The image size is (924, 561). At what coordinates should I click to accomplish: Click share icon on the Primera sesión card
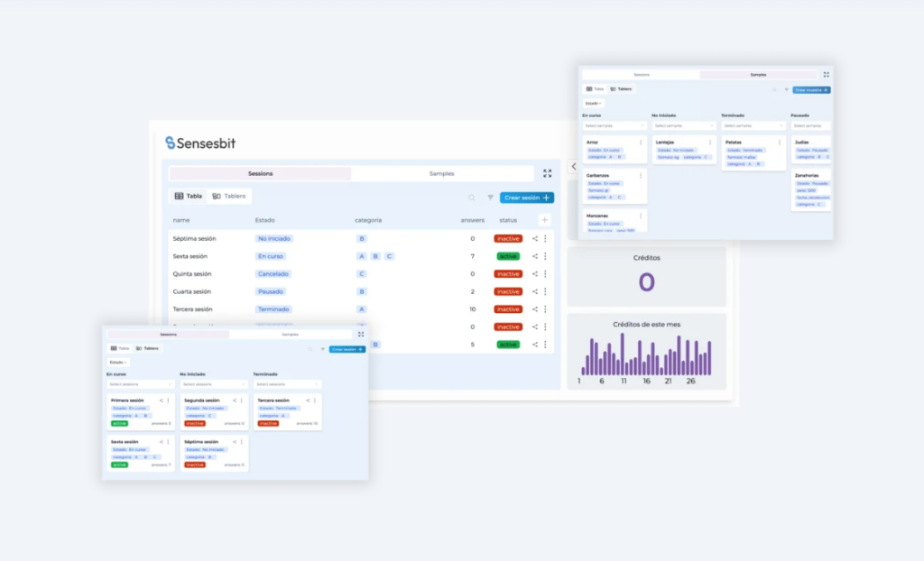pos(161,400)
